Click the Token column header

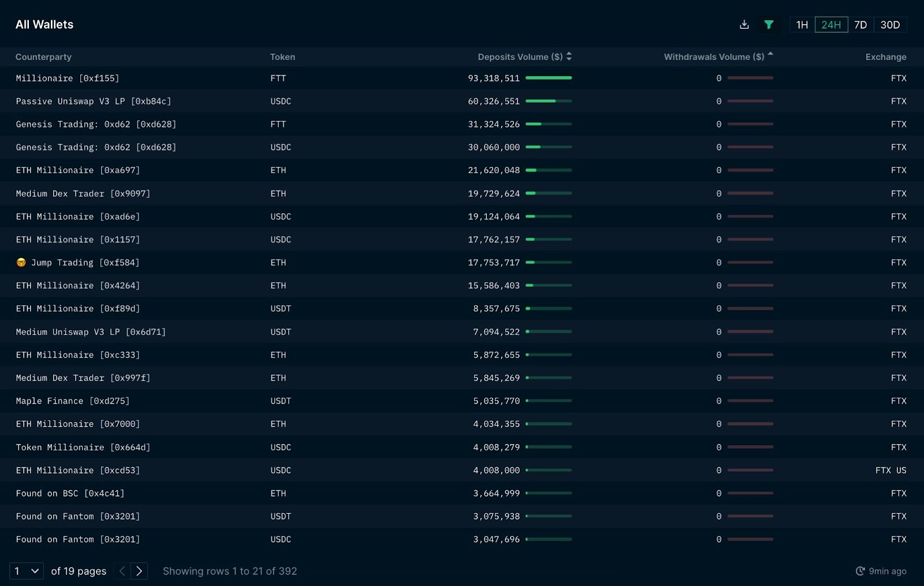282,57
